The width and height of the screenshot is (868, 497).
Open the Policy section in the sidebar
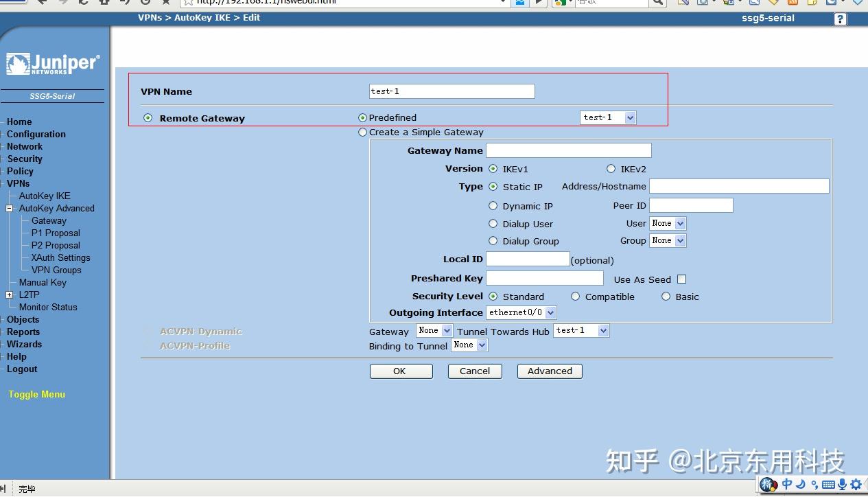20,171
